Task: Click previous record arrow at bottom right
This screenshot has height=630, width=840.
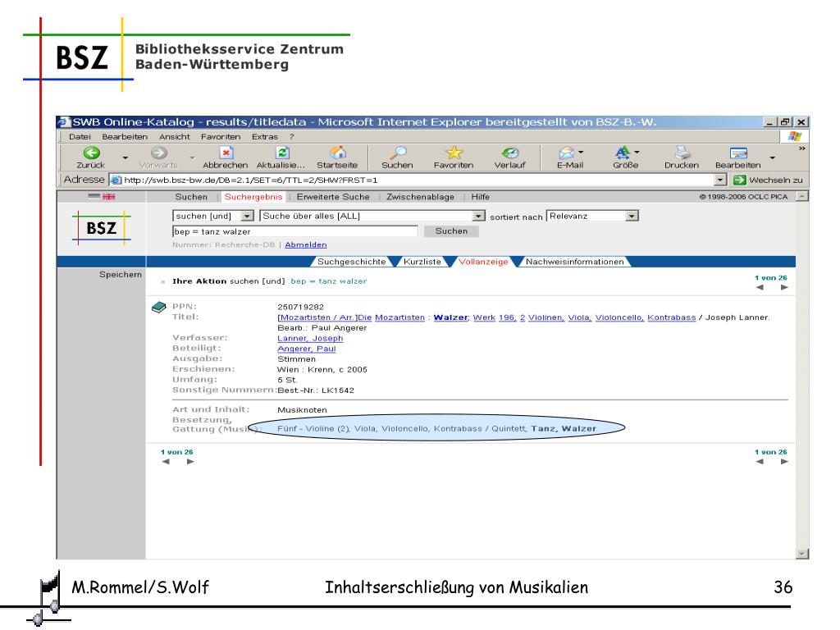Action: [x=760, y=462]
